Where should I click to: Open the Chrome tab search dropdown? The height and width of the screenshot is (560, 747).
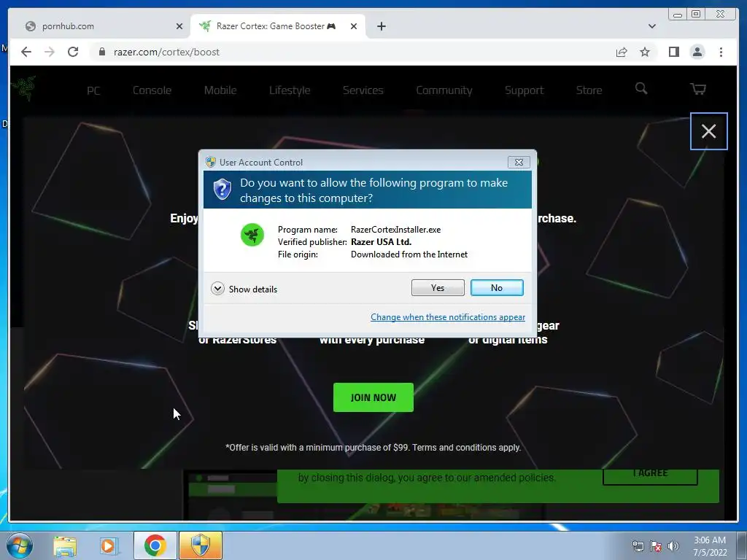click(x=651, y=26)
